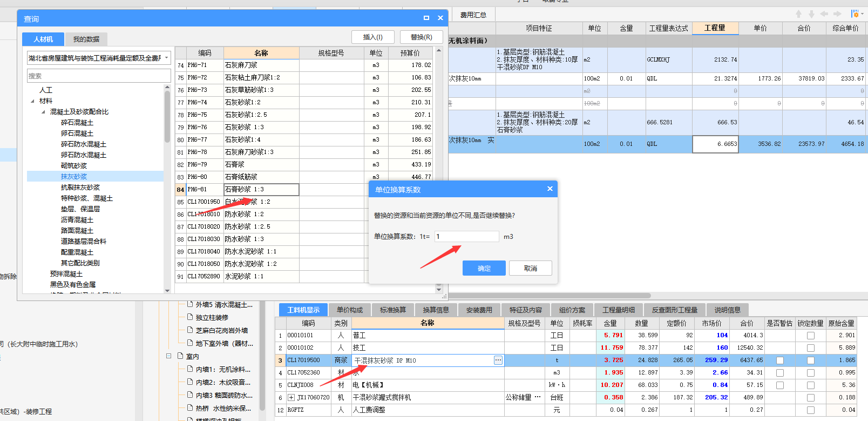The image size is (868, 421).
Task: Open the column settings gear icon
Action: [855, 14]
